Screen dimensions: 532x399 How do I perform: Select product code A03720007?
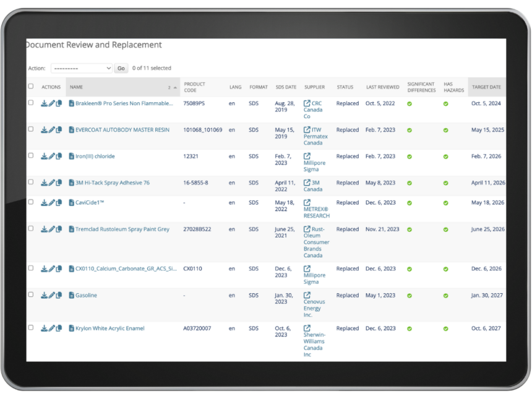(x=197, y=328)
